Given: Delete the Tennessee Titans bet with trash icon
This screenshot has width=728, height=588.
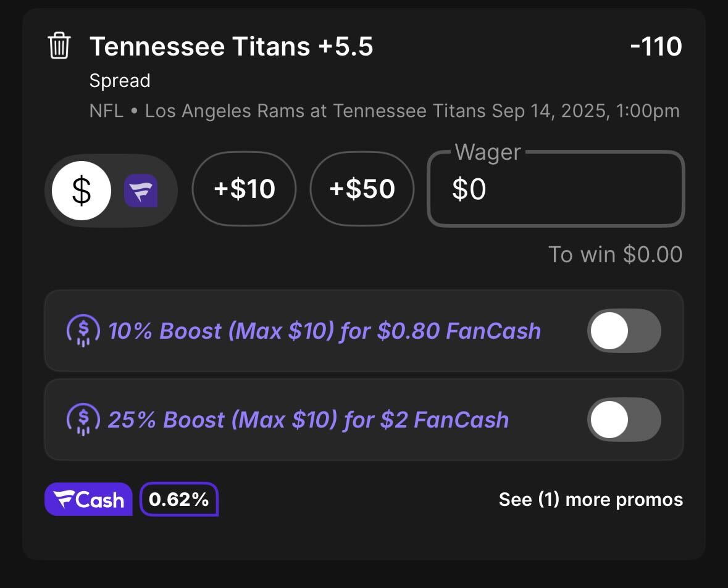Looking at the screenshot, I should coord(59,46).
